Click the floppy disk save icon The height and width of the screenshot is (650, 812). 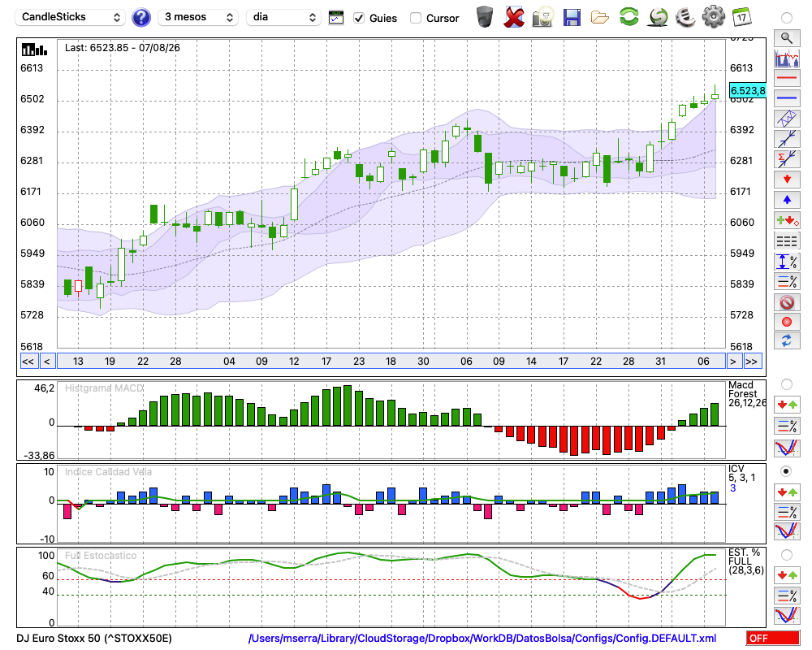click(x=572, y=18)
